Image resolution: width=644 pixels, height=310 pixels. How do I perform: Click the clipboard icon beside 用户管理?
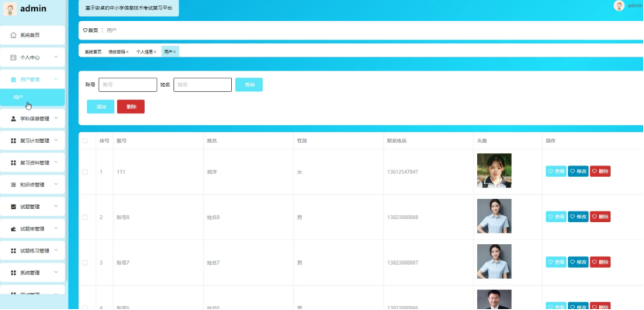tap(13, 80)
